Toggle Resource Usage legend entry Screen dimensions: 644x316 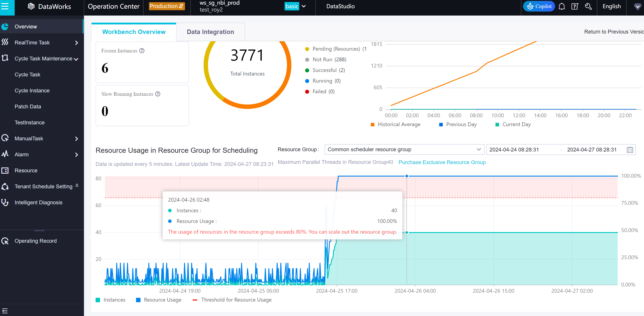pyautogui.click(x=159, y=300)
